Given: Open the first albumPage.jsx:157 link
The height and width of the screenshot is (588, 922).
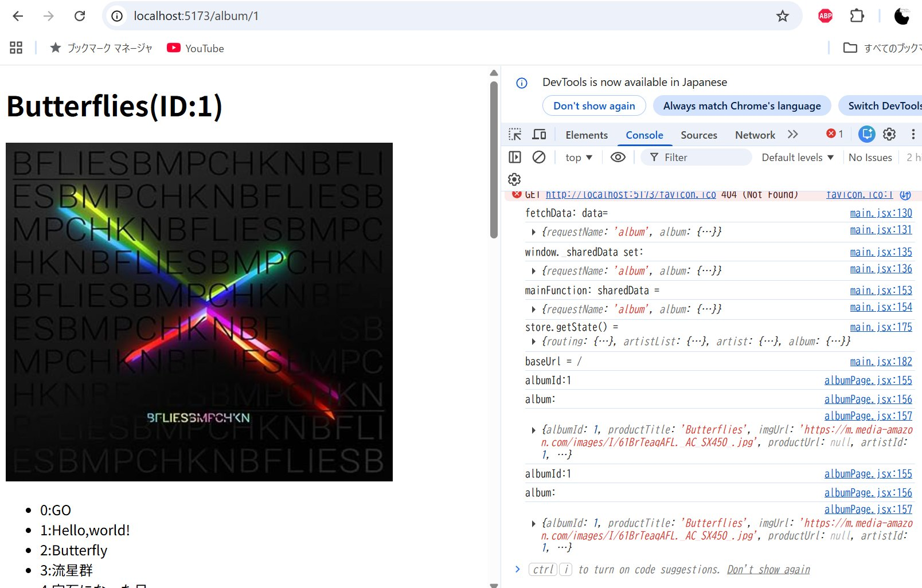Looking at the screenshot, I should (868, 416).
